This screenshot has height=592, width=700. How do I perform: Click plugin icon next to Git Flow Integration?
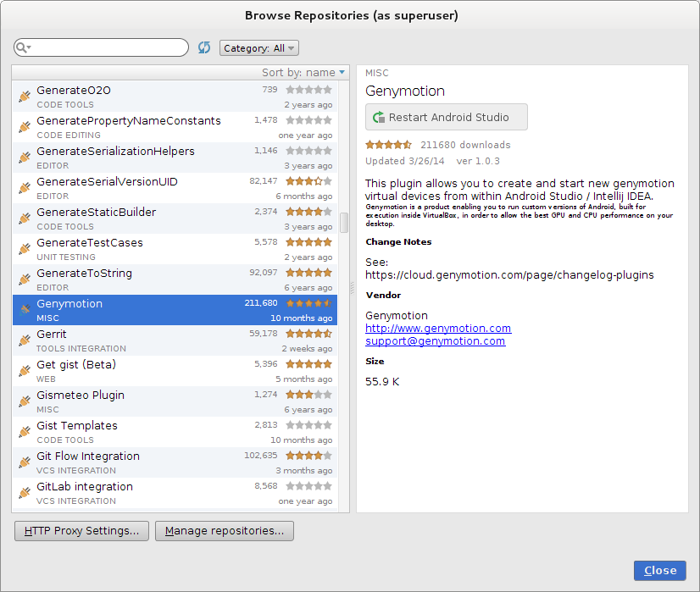point(25,462)
